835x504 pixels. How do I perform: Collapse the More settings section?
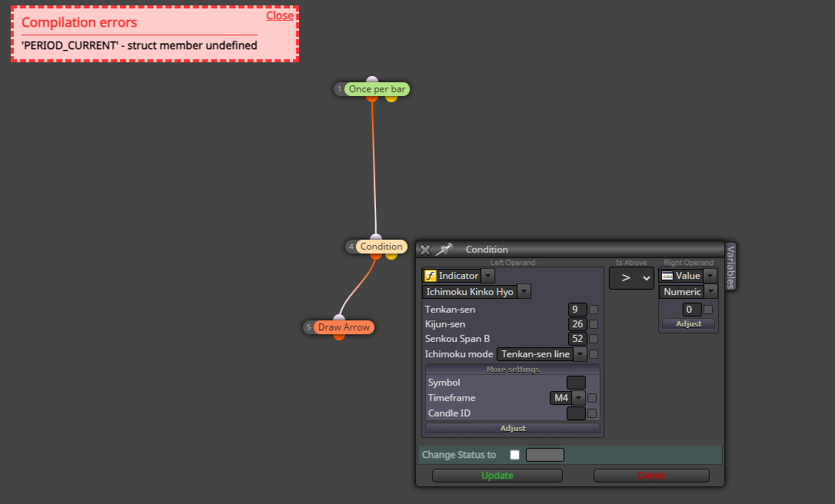(513, 370)
